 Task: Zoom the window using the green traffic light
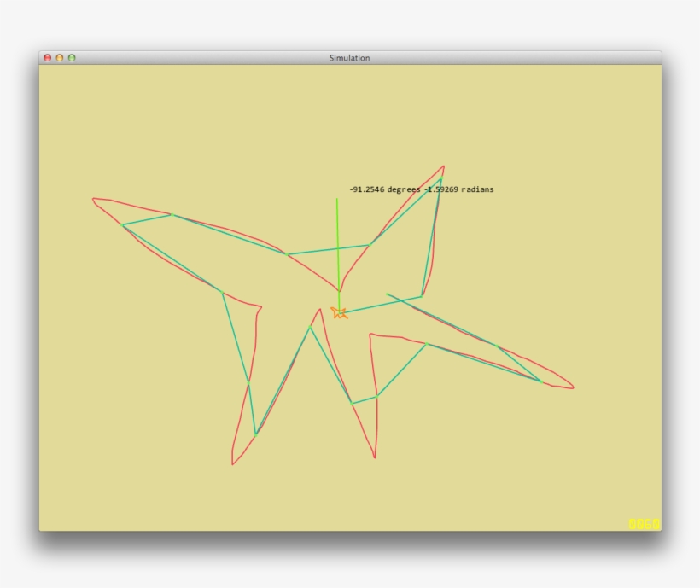click(x=72, y=58)
